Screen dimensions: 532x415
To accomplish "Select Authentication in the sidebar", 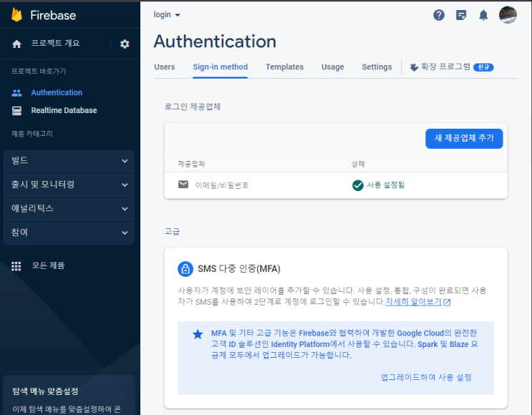I will click(x=57, y=92).
